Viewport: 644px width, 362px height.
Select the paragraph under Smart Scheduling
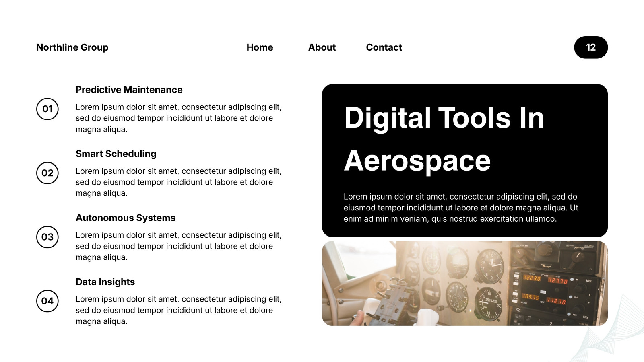pyautogui.click(x=179, y=182)
